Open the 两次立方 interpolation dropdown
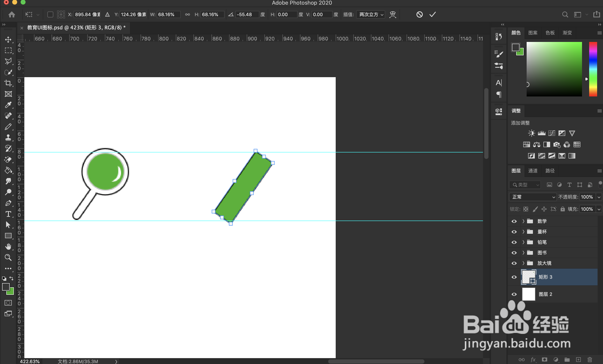 click(371, 14)
